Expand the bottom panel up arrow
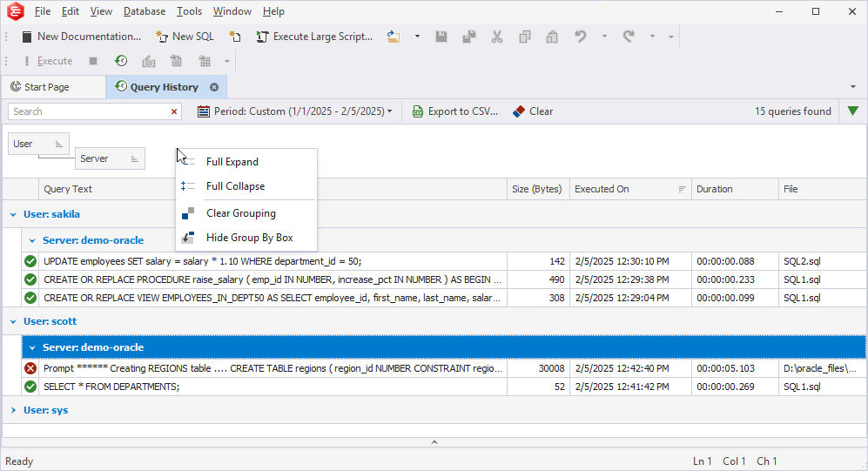 click(434, 441)
